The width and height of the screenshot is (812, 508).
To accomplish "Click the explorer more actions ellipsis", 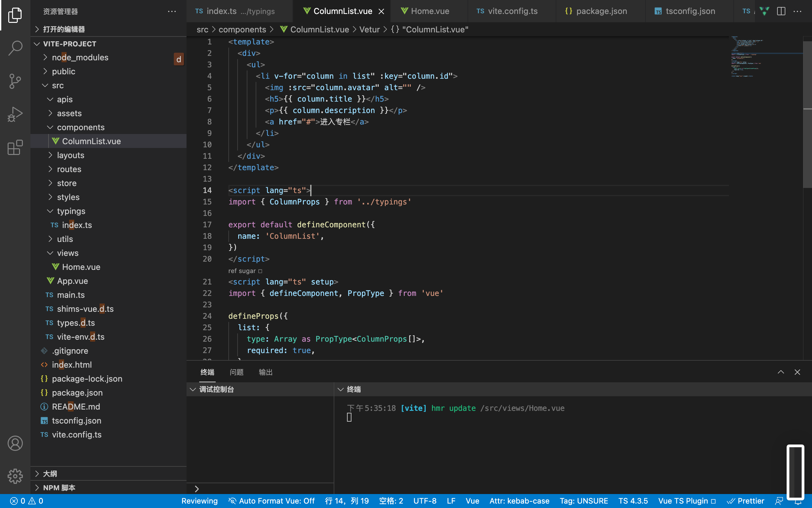I will [172, 11].
